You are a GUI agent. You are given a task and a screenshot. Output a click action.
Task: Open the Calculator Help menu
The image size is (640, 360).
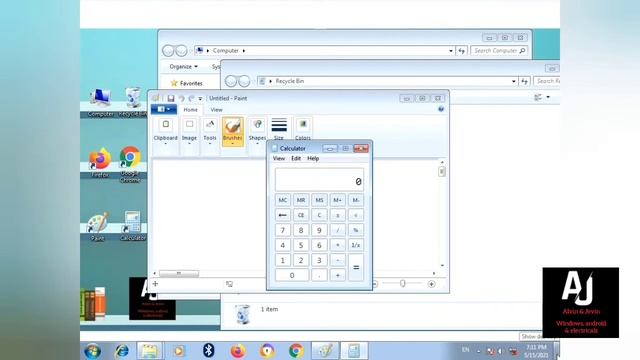(x=313, y=158)
